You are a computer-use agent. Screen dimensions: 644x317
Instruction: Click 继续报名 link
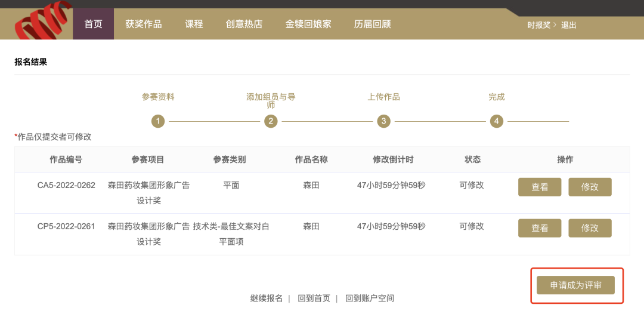click(x=267, y=298)
